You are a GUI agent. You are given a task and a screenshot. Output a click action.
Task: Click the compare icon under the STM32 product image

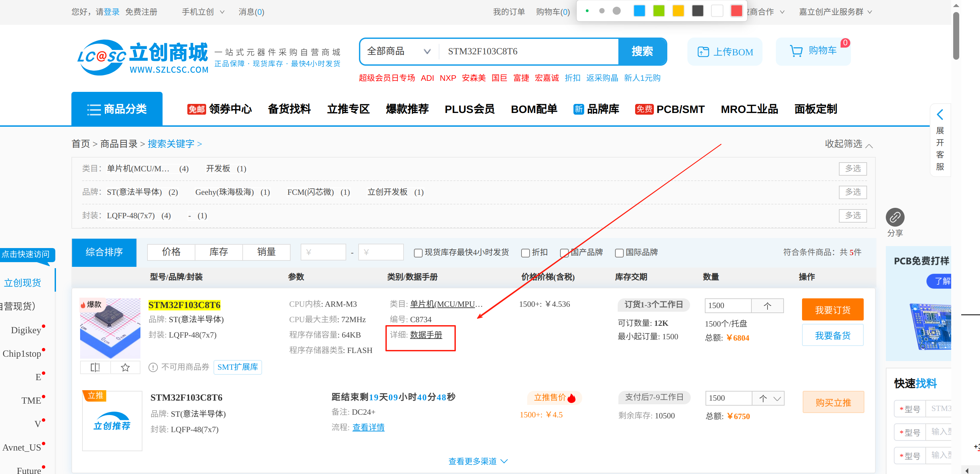95,367
